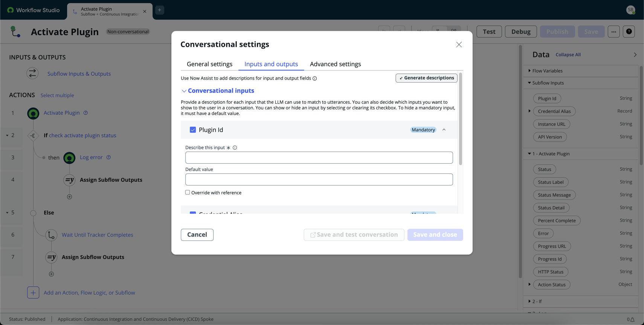
Task: Open the General settings tab
Action: point(209,64)
